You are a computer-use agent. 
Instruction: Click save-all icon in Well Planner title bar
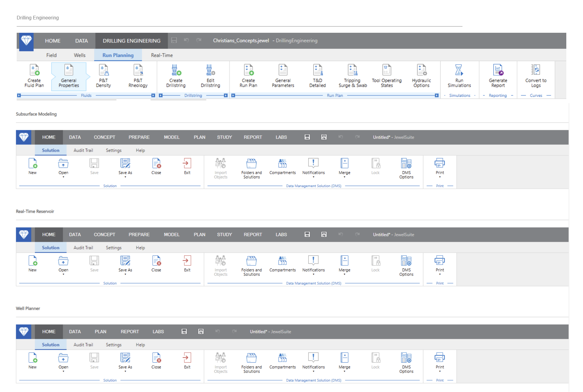[x=201, y=332]
